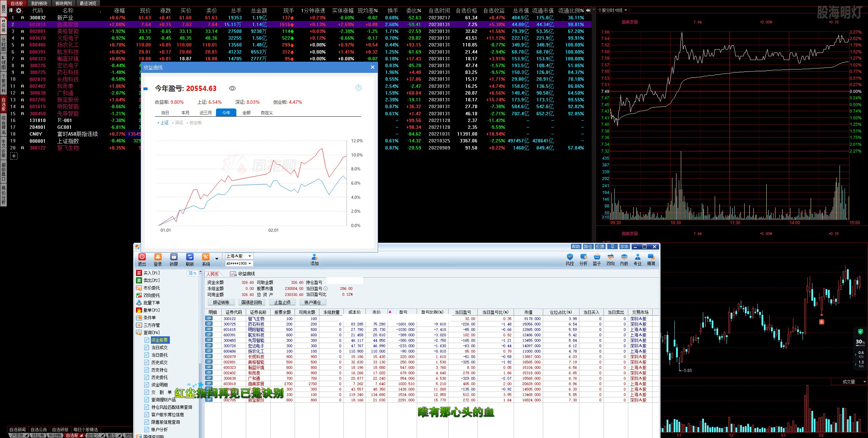Viewport: 868px width, 438px height.
Task: Open the 成交量 indicator dropdown
Action: [849, 382]
